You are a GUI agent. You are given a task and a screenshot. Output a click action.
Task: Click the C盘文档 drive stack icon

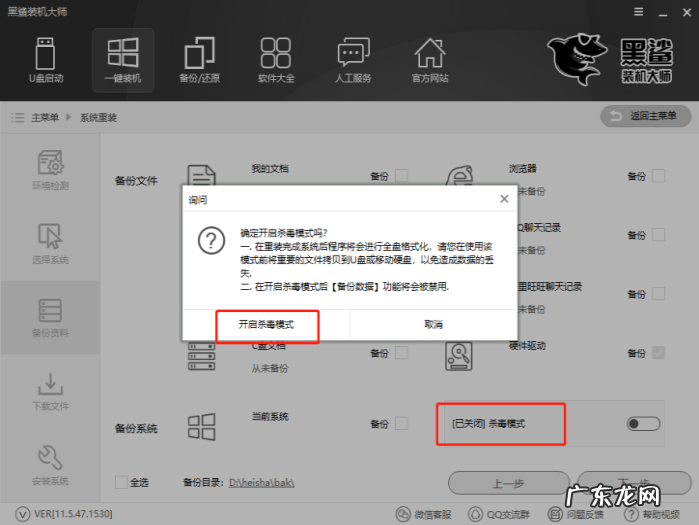click(201, 356)
